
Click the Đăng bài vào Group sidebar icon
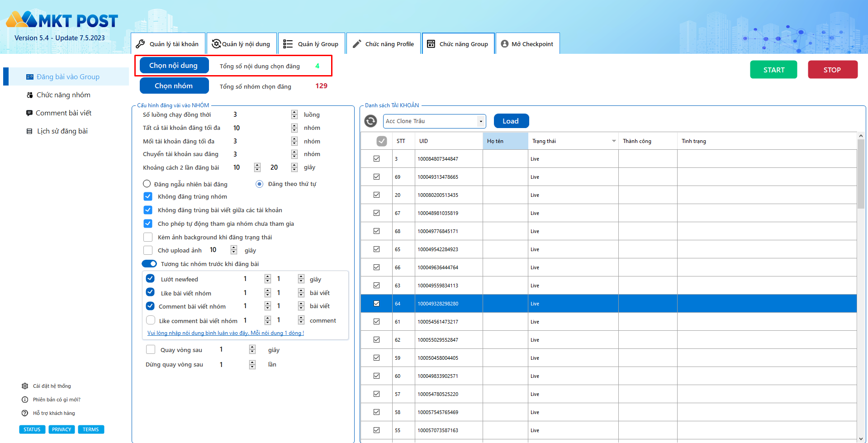[x=30, y=77]
